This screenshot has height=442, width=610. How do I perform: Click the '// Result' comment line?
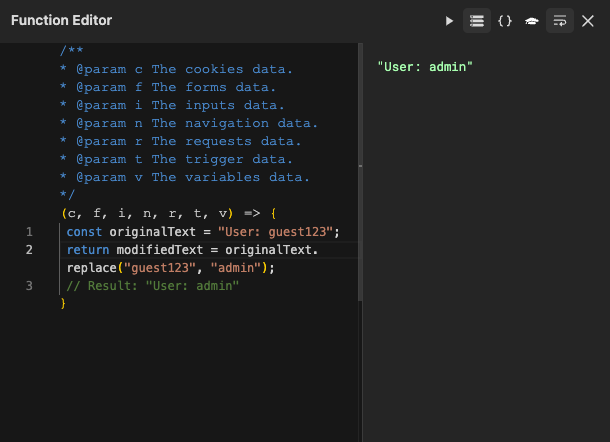152,286
